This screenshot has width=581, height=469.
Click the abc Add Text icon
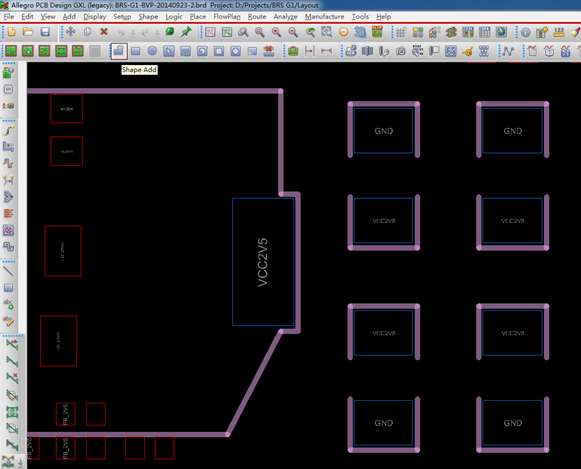click(x=9, y=304)
